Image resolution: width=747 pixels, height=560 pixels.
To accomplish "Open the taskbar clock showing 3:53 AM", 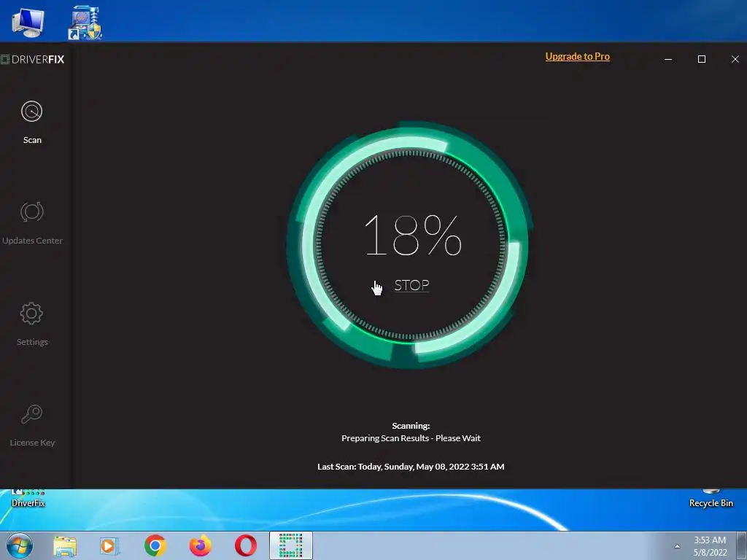I will pyautogui.click(x=710, y=546).
